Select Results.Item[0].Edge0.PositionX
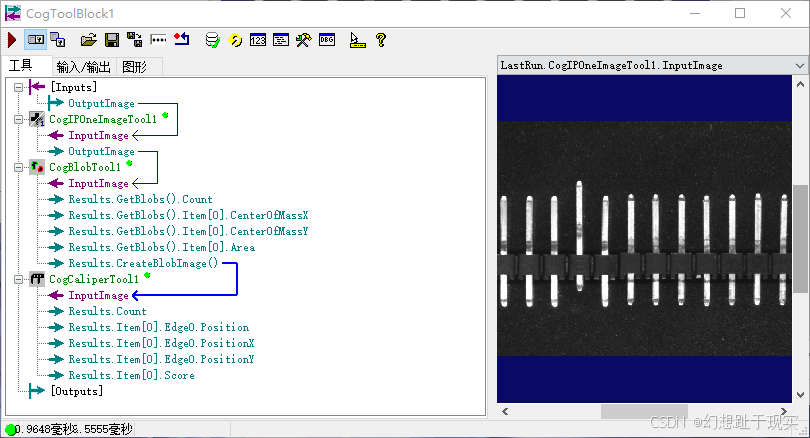The image size is (810, 438). pyautogui.click(x=161, y=343)
